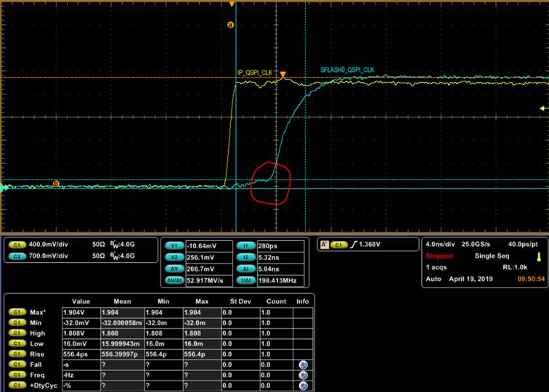Open the info icon for the Fall measurement

point(304,364)
